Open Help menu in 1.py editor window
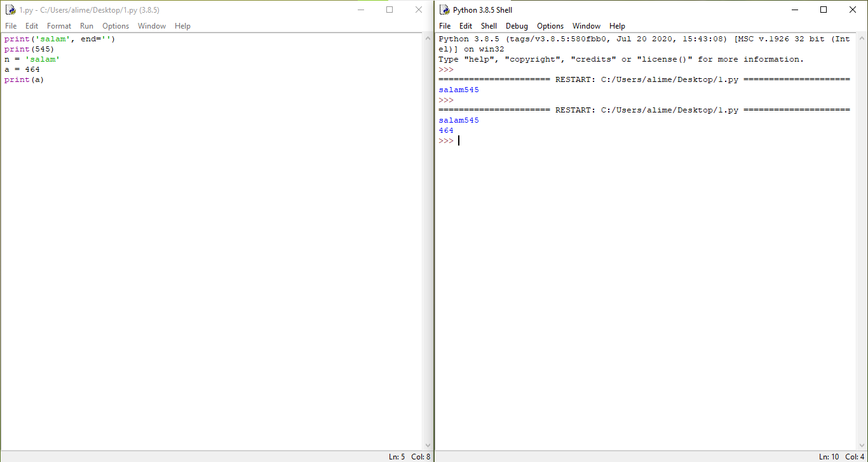Screen dimensions: 868x462 coord(182,26)
